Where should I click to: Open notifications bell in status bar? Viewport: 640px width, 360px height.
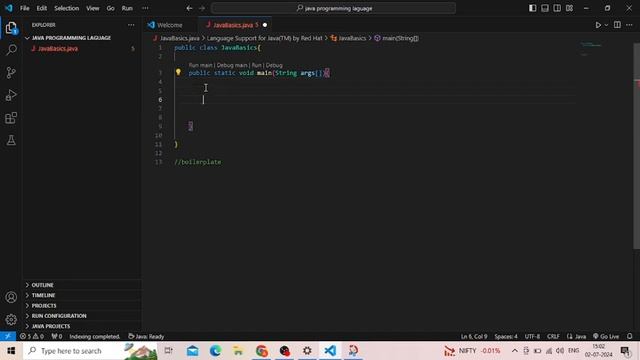tap(629, 336)
